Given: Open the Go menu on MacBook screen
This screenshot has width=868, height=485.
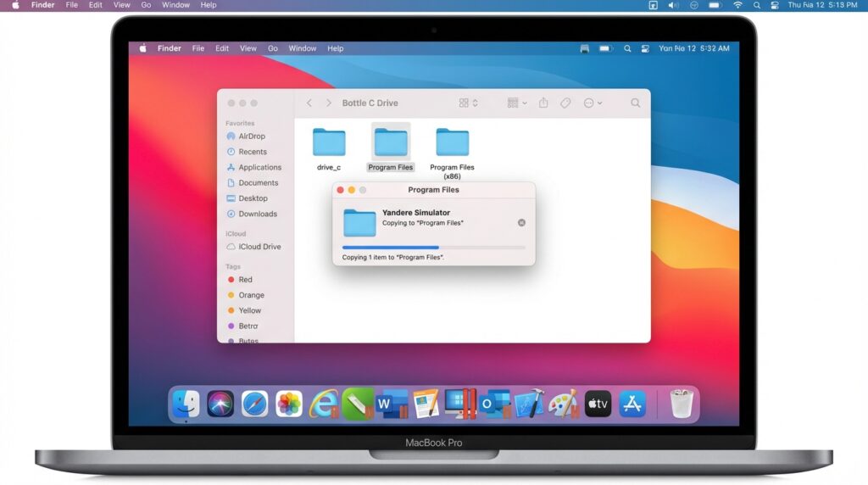Looking at the screenshot, I should pyautogui.click(x=273, y=48).
